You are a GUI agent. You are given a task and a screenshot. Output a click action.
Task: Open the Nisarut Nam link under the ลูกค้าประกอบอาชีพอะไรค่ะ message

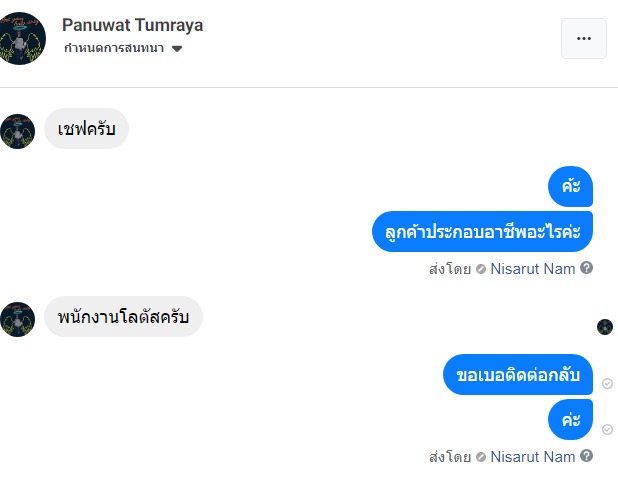533,268
